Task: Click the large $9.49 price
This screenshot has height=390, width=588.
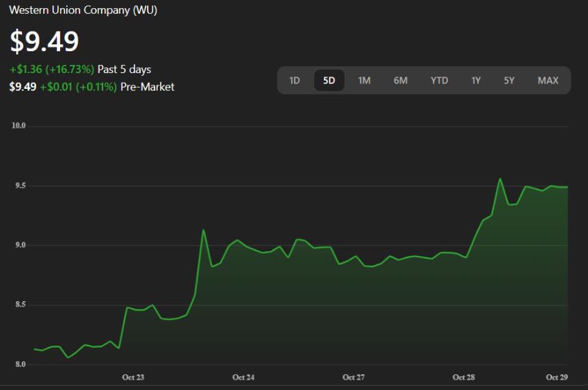Action: [x=44, y=42]
